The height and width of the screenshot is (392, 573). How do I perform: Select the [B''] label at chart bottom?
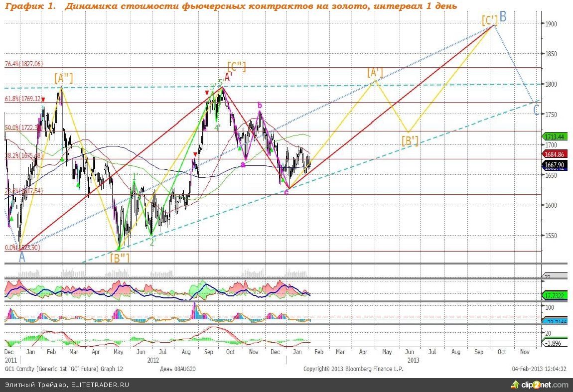pyautogui.click(x=120, y=258)
